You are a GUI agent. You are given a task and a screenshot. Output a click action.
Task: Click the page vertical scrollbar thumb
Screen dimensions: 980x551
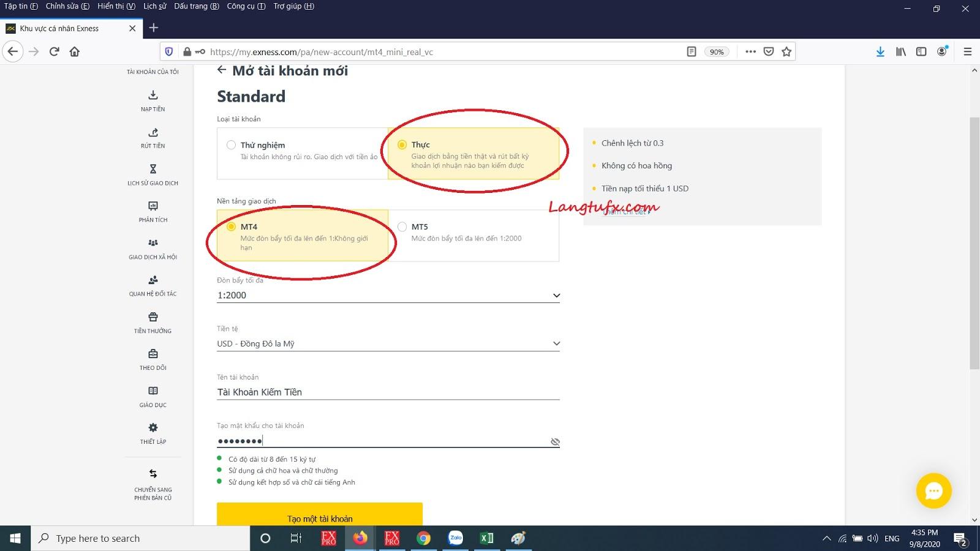pyautogui.click(x=974, y=242)
